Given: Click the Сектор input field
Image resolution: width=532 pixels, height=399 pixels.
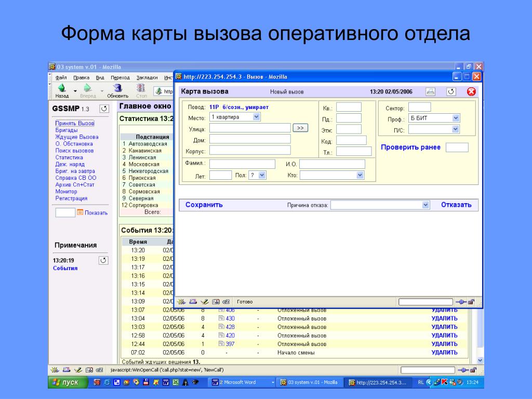Looking at the screenshot, I should 419,107.
